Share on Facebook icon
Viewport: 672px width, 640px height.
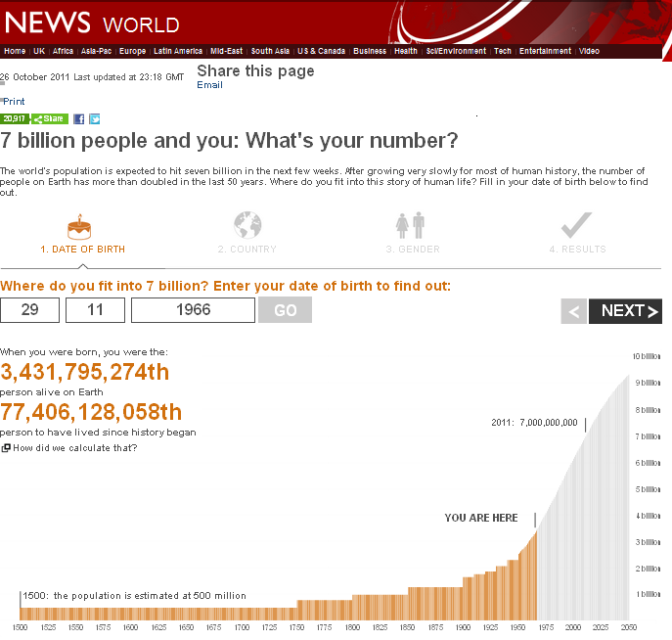pyautogui.click(x=78, y=119)
